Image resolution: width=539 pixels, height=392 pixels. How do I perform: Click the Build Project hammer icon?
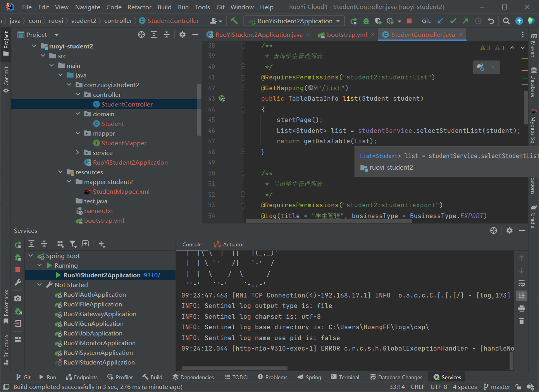[x=234, y=21]
